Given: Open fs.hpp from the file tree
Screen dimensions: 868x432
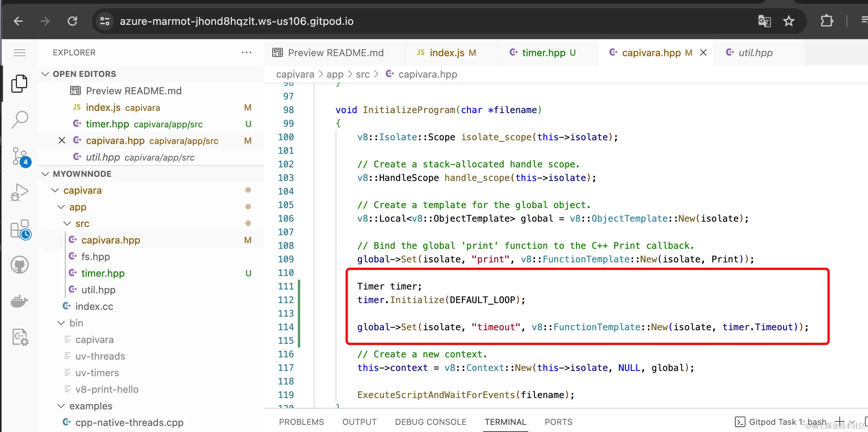Looking at the screenshot, I should tap(96, 257).
